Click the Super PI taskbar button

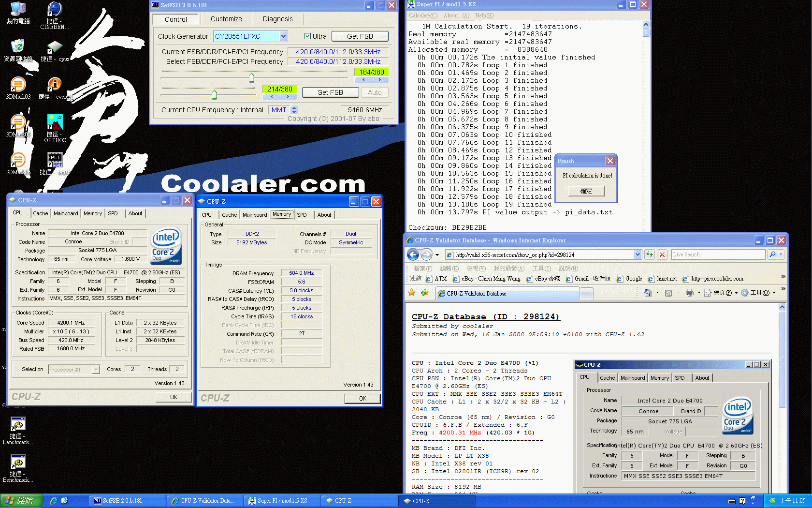point(282,501)
